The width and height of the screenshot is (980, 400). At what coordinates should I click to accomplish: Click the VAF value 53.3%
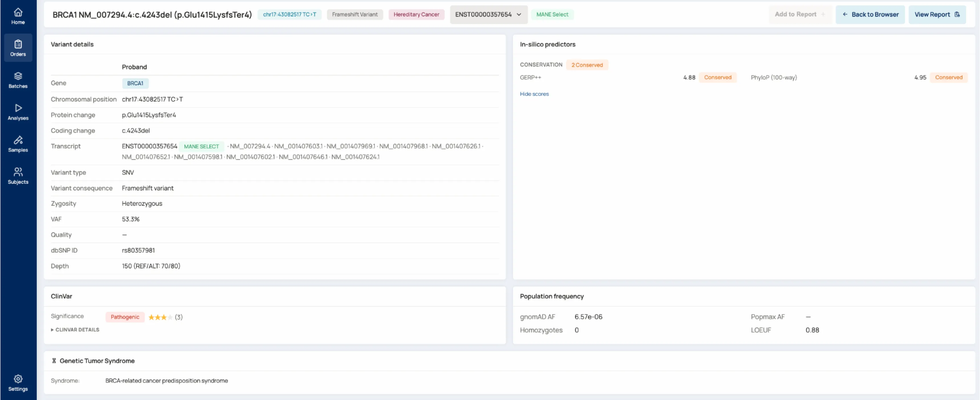(x=131, y=219)
